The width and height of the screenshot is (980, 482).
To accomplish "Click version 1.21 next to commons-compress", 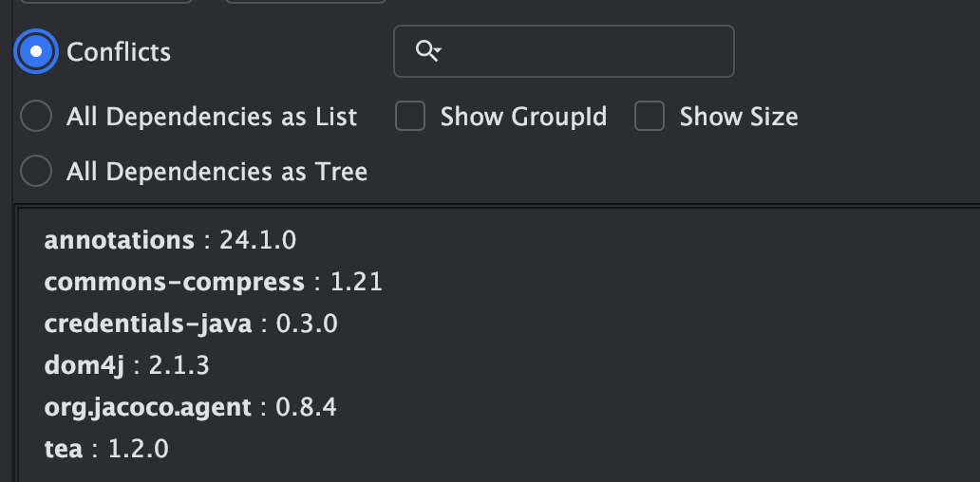I will 356,282.
